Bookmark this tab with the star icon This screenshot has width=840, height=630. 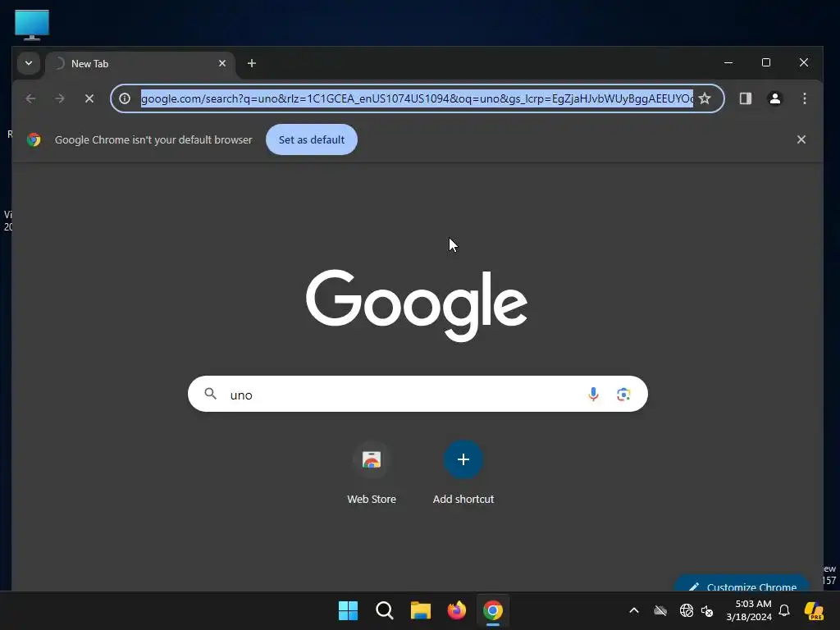click(x=705, y=98)
